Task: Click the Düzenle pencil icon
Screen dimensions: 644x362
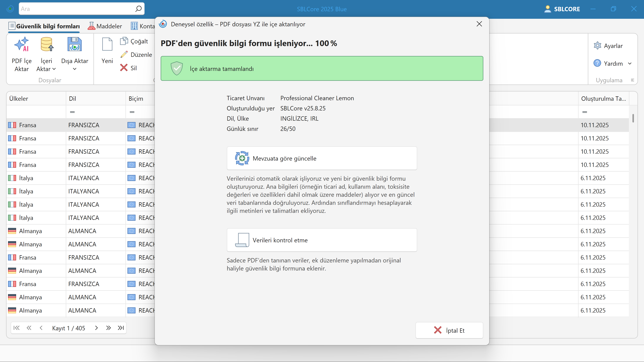Action: tap(124, 54)
